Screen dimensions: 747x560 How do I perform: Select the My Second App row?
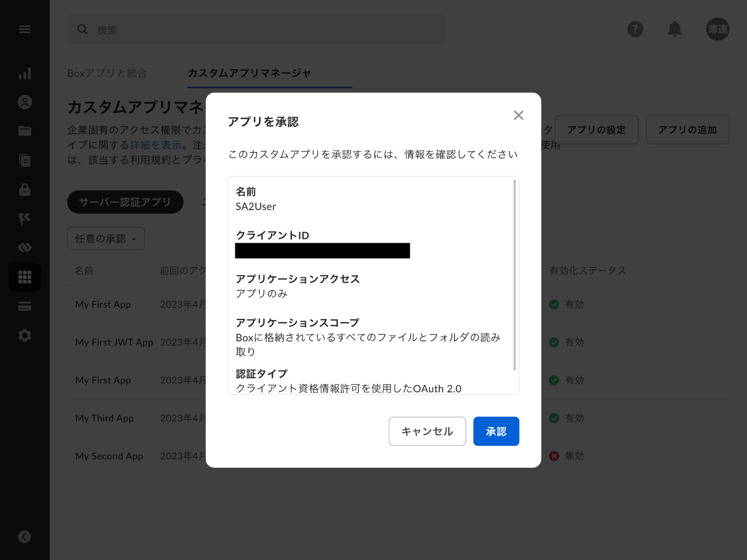point(398,456)
